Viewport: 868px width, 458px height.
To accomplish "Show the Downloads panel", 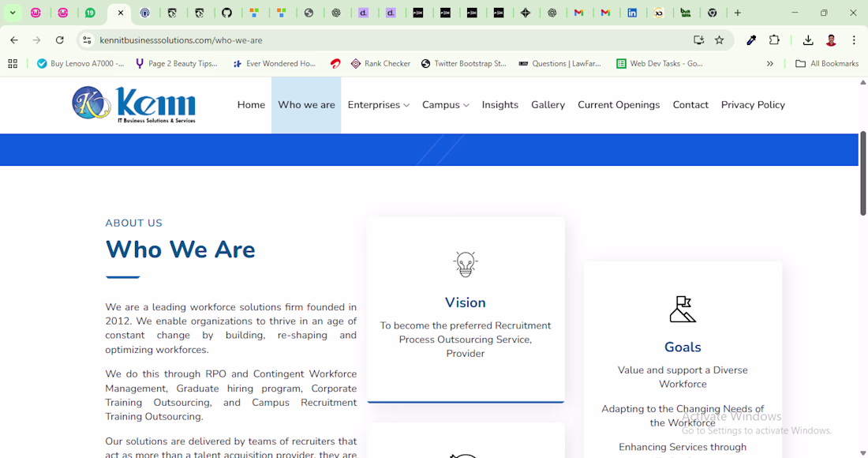I will coord(808,39).
